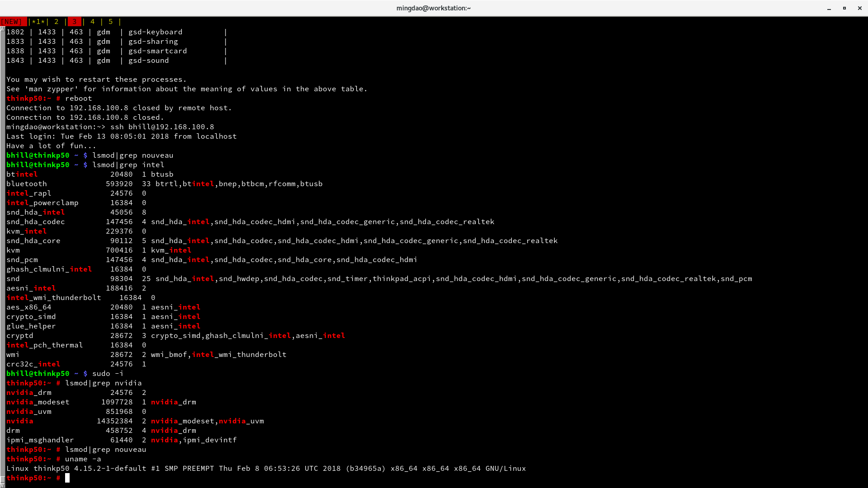Viewport: 868px width, 488px height.
Task: Click 'ghash_clmulni_intel' module name at line start
Action: tap(49, 269)
